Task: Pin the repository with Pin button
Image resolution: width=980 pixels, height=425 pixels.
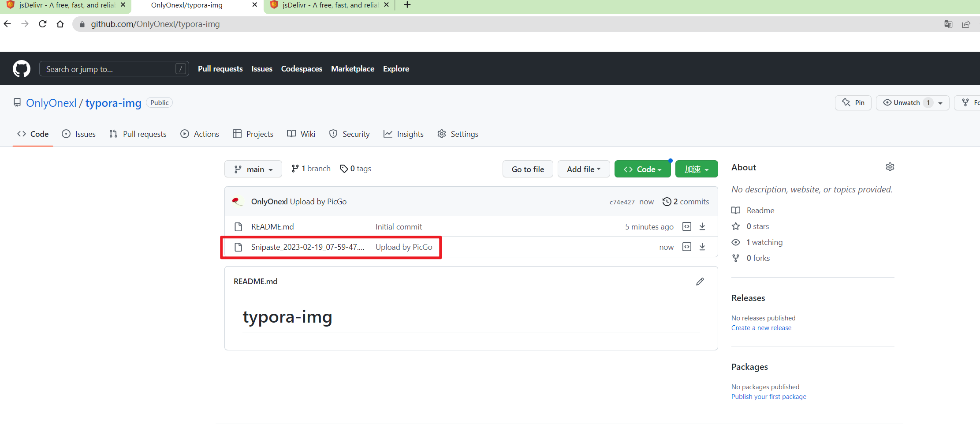Action: click(x=853, y=103)
